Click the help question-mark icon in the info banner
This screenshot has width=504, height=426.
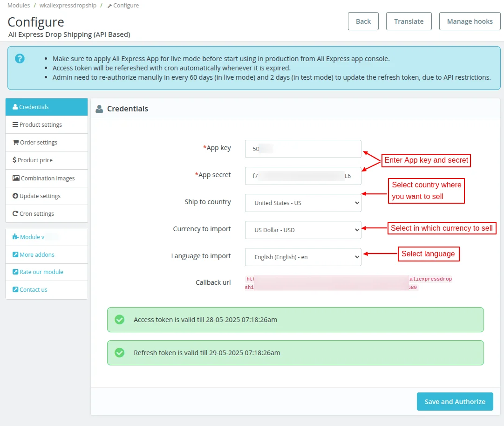click(x=20, y=58)
